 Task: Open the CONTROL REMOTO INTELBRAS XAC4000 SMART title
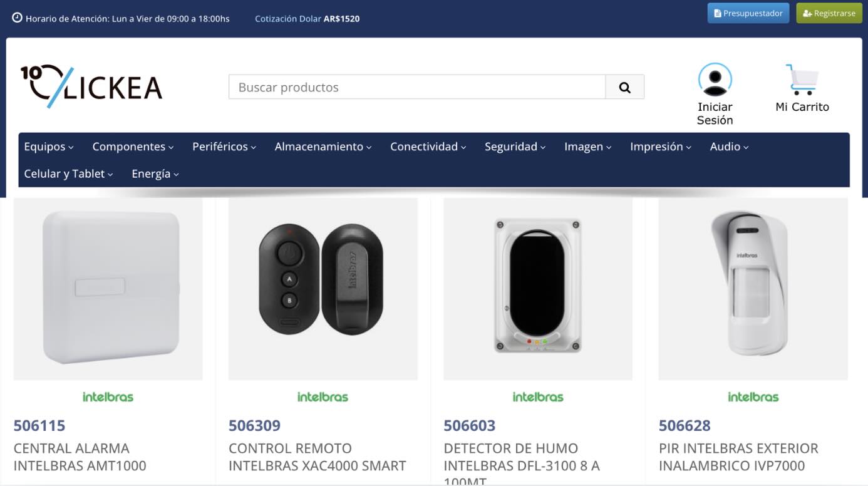click(x=318, y=457)
